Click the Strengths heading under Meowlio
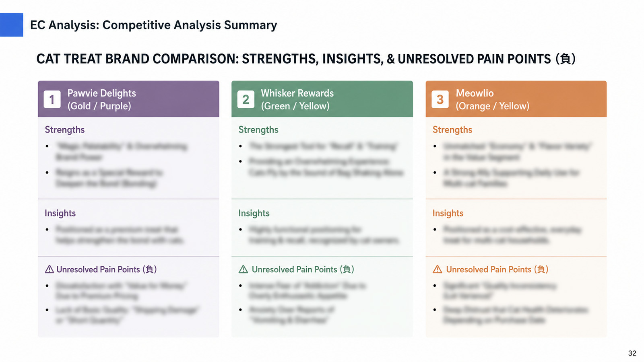The width and height of the screenshot is (644, 362). pyautogui.click(x=452, y=130)
